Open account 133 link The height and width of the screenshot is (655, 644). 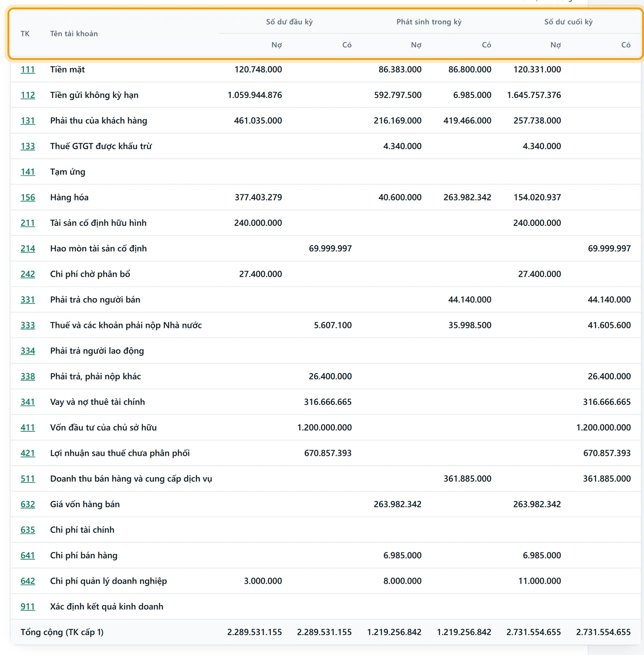pyautogui.click(x=28, y=146)
